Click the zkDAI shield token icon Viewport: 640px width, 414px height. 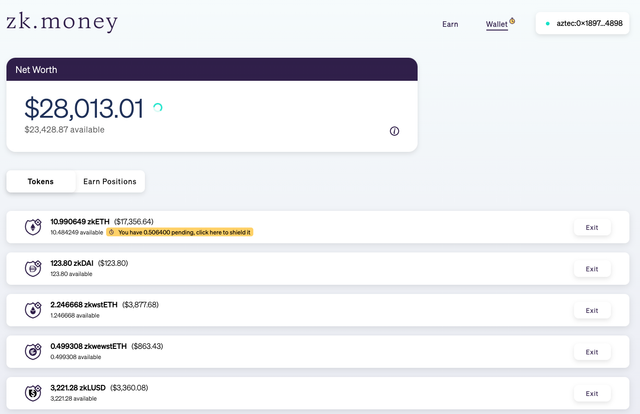pyautogui.click(x=33, y=269)
